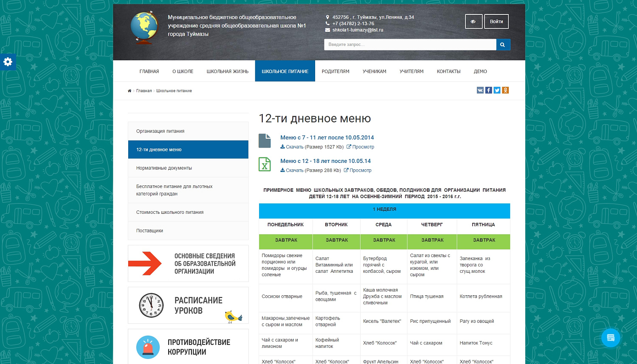
Task: Click the school email address shkola1-tuimazy@list.ru
Action: tap(358, 30)
